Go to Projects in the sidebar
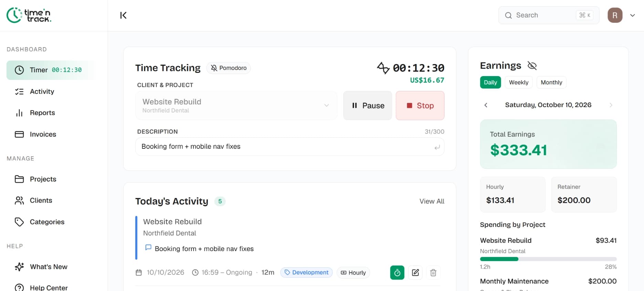Viewport: 644px width, 291px height. 50,179
